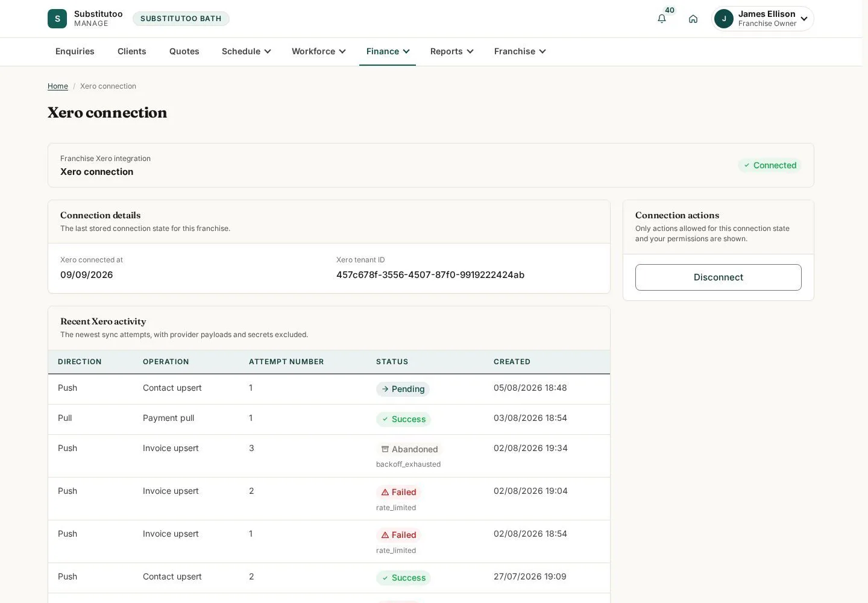This screenshot has height=603, width=868.
Task: Open the Reports dropdown
Action: tap(451, 51)
